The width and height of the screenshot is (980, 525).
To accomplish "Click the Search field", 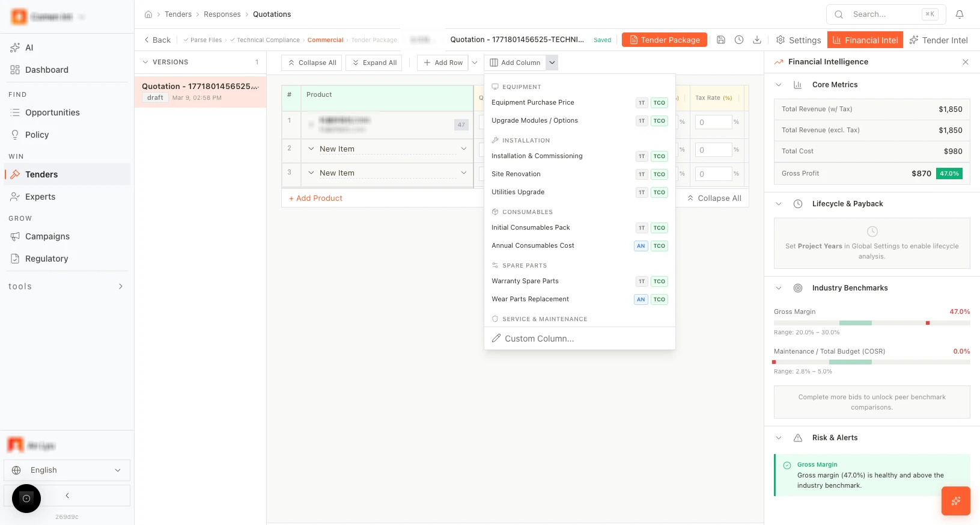I will pyautogui.click(x=886, y=14).
